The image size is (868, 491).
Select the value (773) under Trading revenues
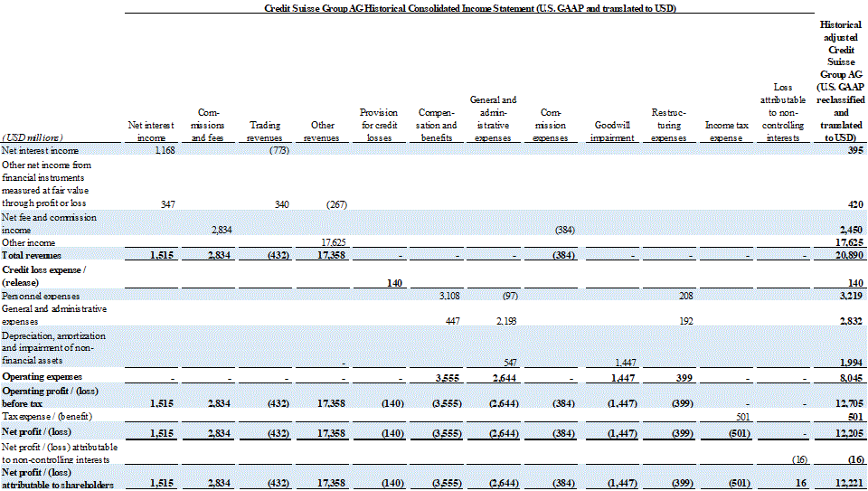[279, 150]
